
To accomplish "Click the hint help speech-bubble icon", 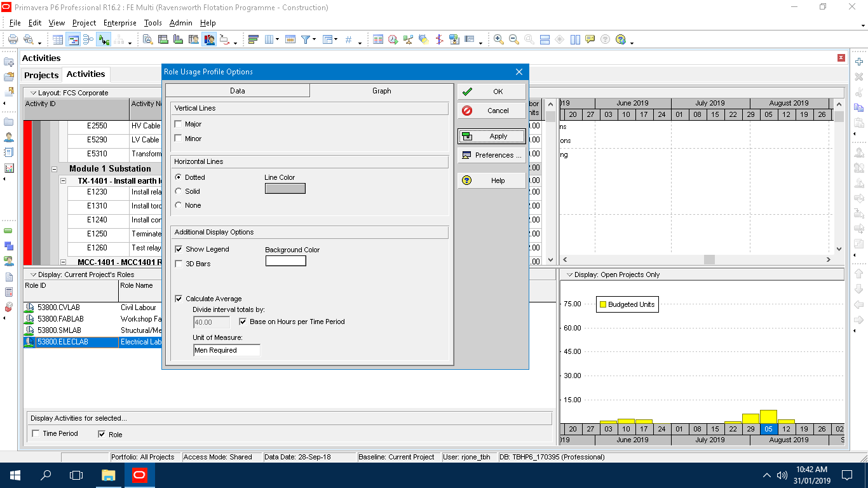I will pyautogui.click(x=590, y=39).
